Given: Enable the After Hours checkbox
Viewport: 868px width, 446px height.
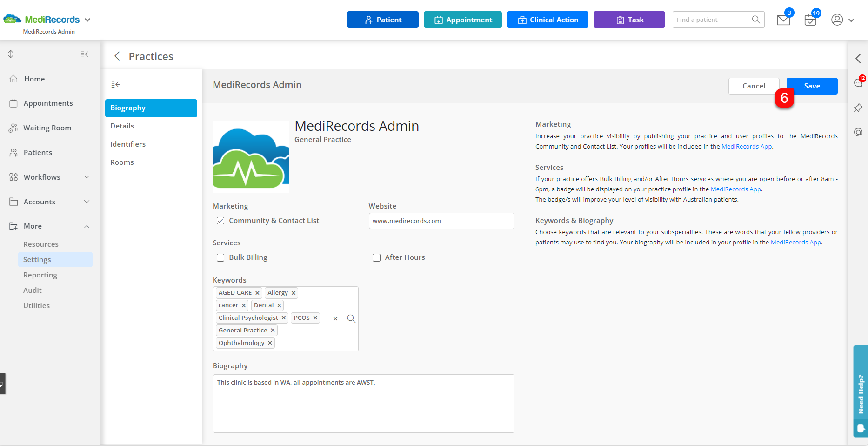Looking at the screenshot, I should tap(376, 257).
